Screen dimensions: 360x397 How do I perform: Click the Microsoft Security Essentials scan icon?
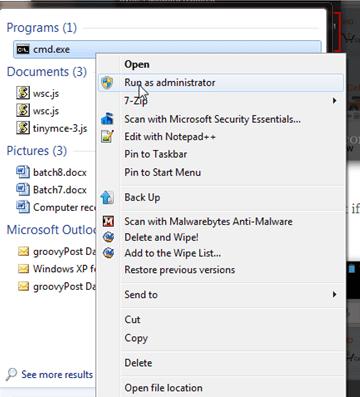coord(107,119)
